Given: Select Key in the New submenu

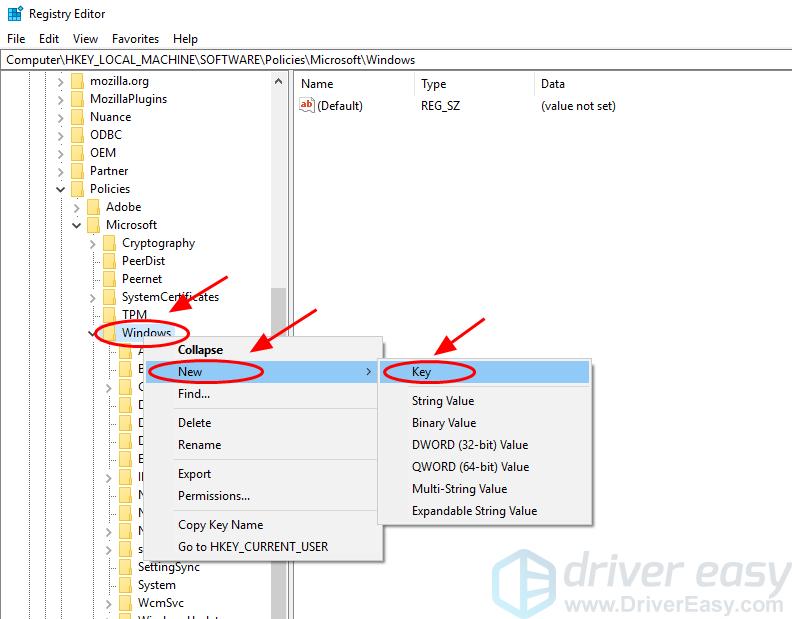Looking at the screenshot, I should tap(485, 372).
